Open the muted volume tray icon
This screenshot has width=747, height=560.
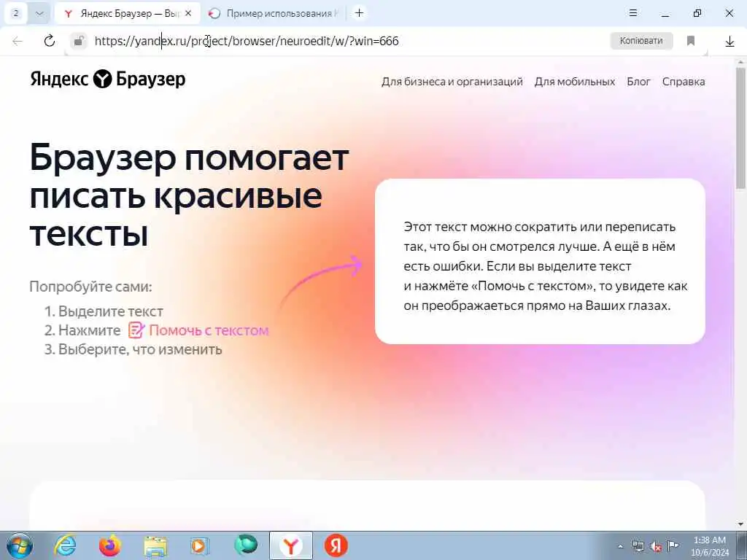(x=656, y=546)
